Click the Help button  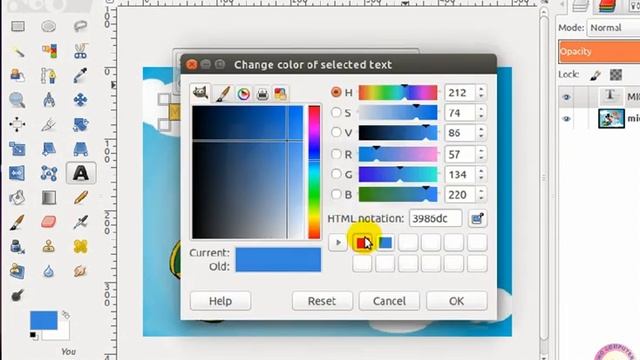point(220,301)
